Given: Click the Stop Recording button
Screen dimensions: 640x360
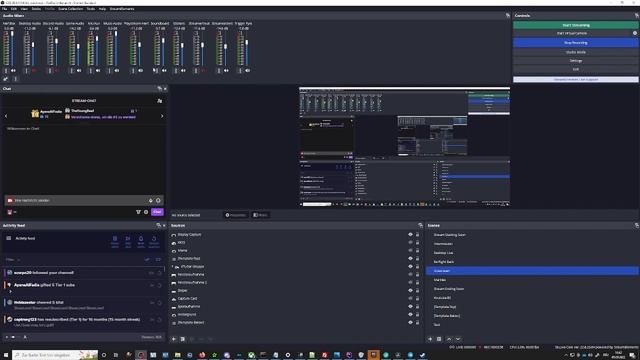Looking at the screenshot, I should (x=576, y=42).
